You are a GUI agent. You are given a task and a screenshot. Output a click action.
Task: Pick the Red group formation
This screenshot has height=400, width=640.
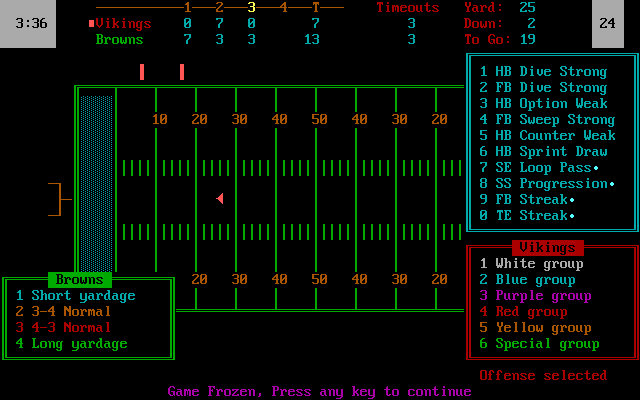(523, 311)
